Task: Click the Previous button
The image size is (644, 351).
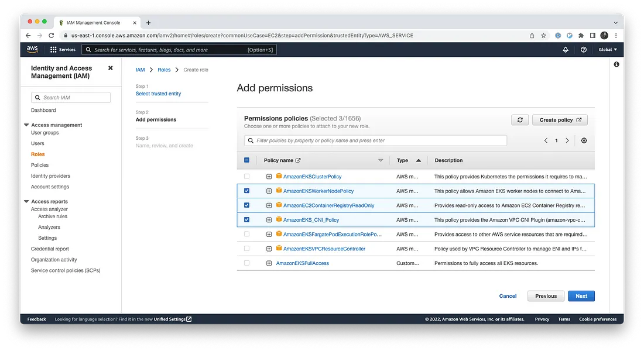Action: pyautogui.click(x=546, y=296)
